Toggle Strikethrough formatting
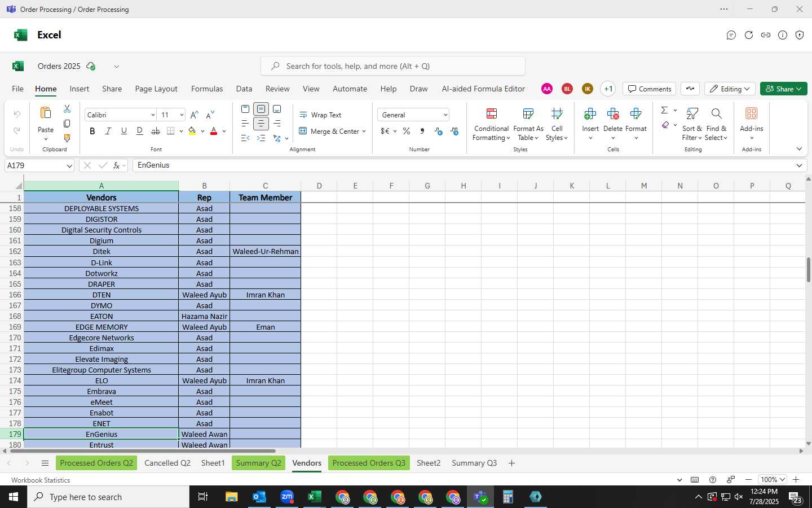This screenshot has width=812, height=508. point(156,131)
